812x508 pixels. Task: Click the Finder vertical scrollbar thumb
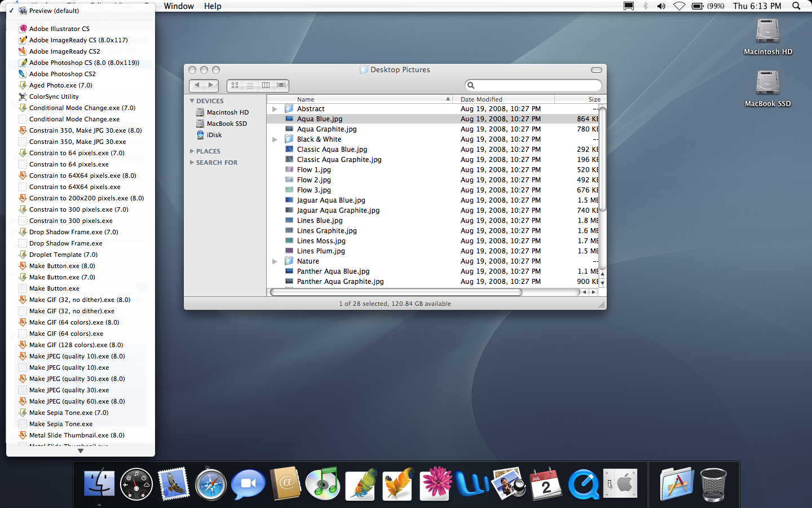602,159
